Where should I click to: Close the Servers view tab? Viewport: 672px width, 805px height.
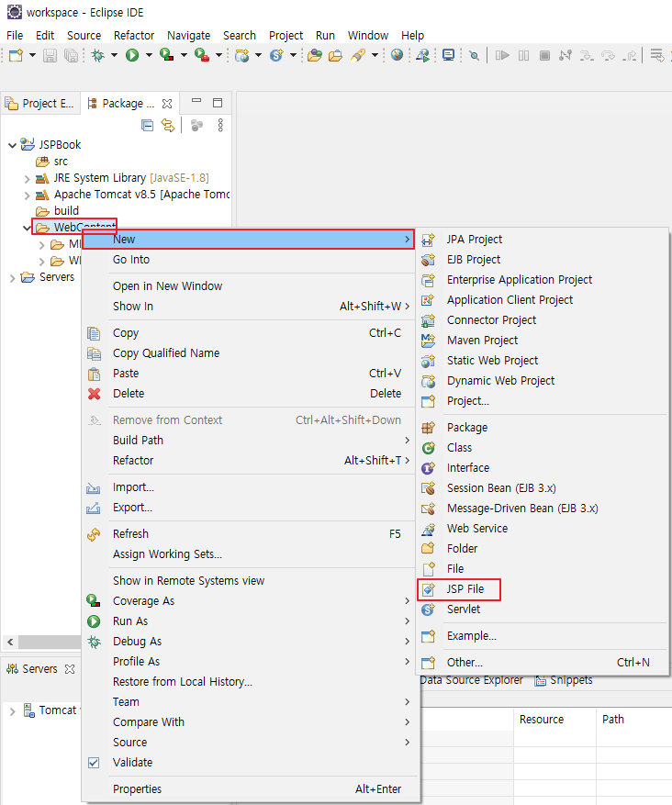coord(70,669)
